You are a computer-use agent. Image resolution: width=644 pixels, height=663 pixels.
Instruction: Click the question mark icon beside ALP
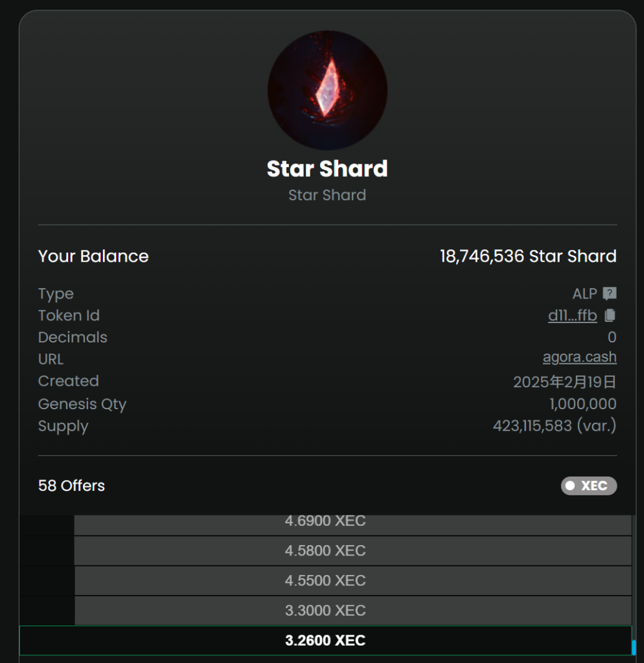click(x=610, y=294)
